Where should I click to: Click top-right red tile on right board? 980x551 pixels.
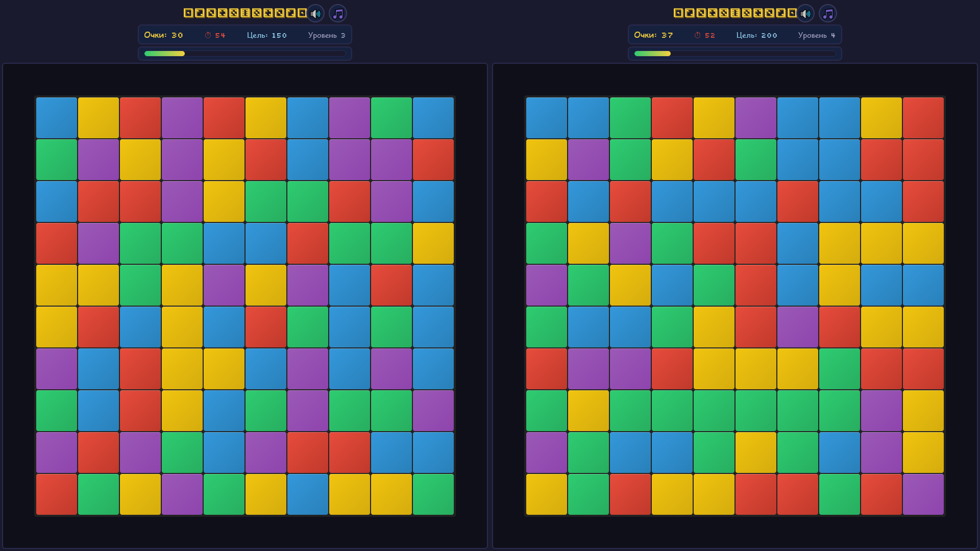923,118
